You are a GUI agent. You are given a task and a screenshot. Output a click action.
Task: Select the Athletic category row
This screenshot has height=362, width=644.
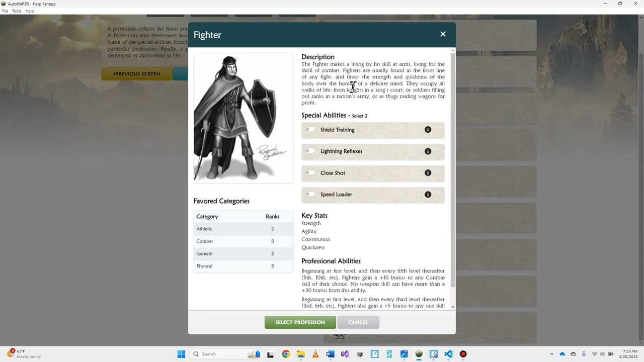click(244, 229)
